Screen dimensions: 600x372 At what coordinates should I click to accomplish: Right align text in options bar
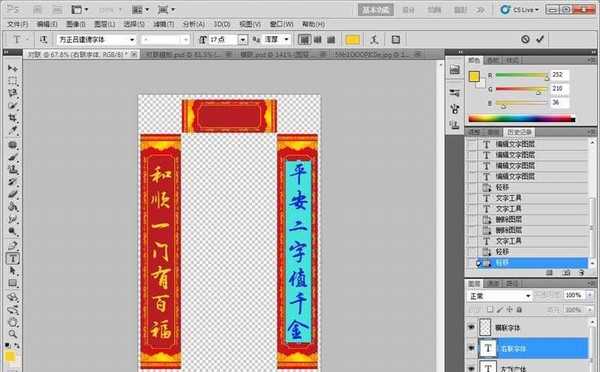331,39
